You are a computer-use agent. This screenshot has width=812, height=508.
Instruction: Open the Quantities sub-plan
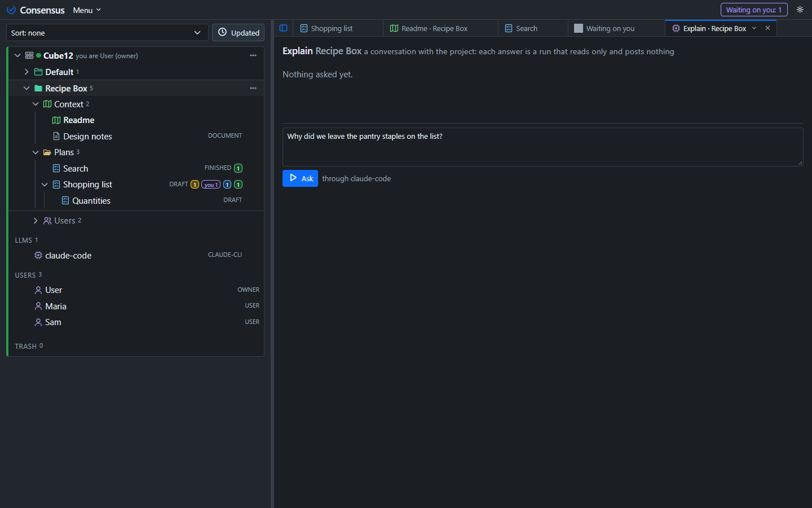click(91, 200)
